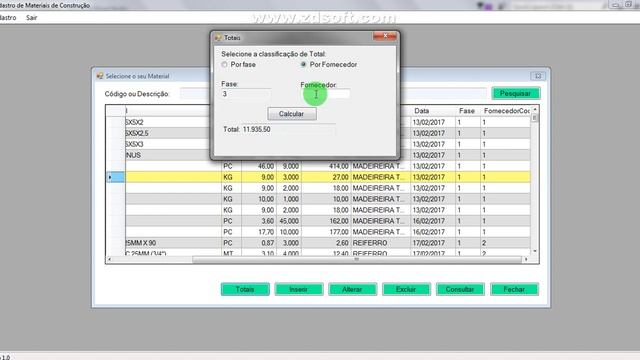
Task: Select the 'Por fase' radio button
Action: point(224,64)
